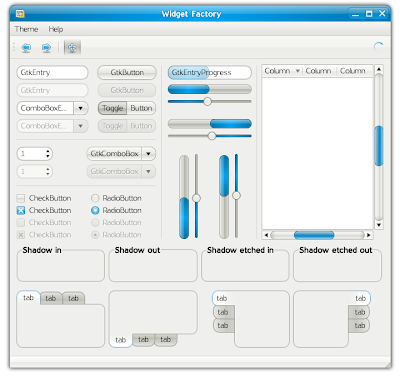400x378 pixels.
Task: Click the window title bar app icon
Action: point(20,14)
